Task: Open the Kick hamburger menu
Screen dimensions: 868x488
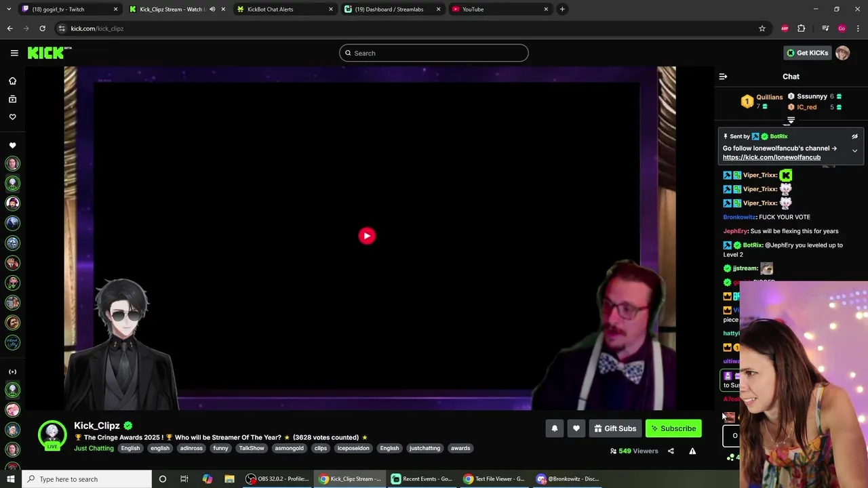Action: (x=14, y=53)
